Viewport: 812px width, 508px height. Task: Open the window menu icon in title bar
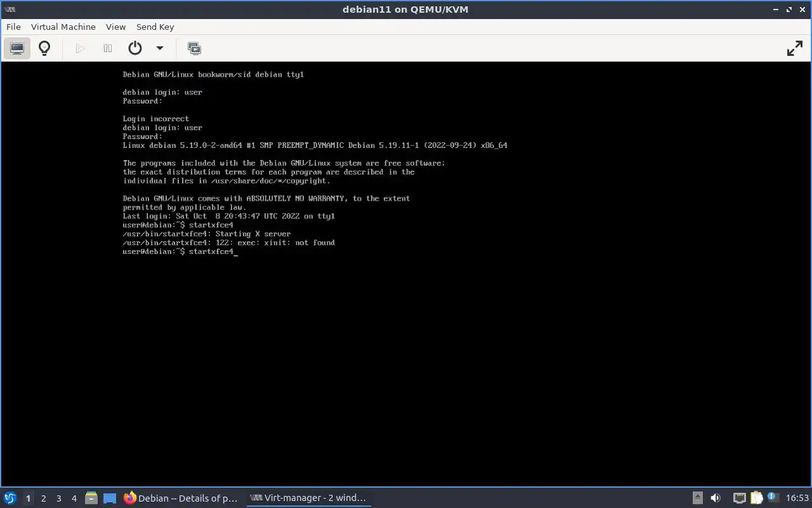10,9
